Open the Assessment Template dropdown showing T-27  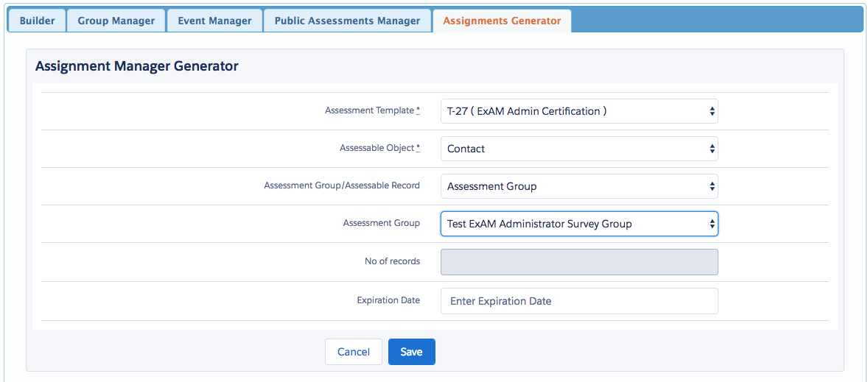click(579, 111)
